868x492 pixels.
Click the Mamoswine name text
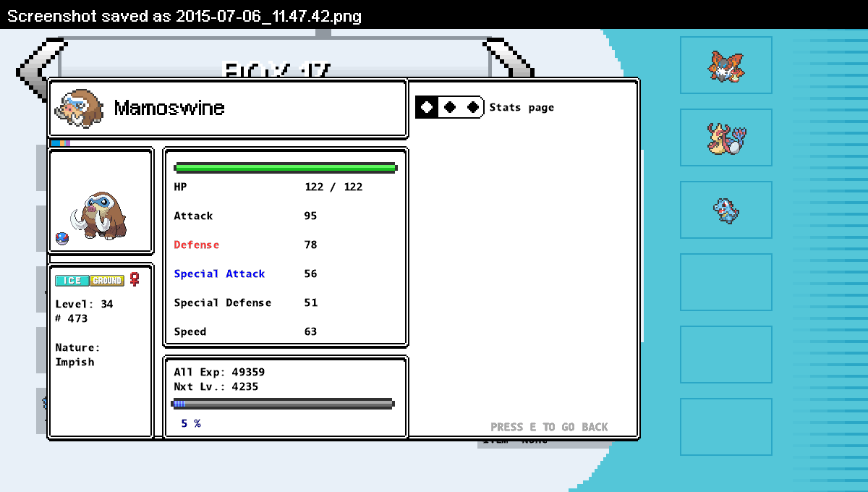click(x=169, y=109)
